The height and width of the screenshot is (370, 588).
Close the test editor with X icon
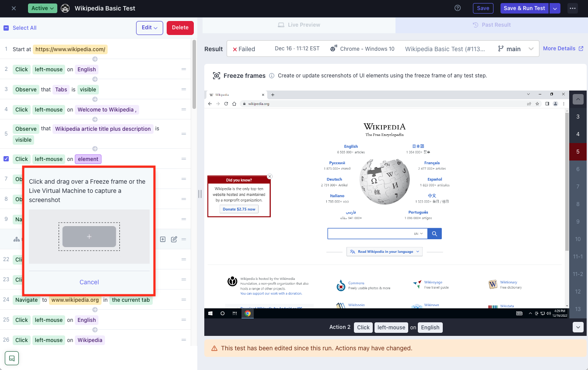pos(14,8)
